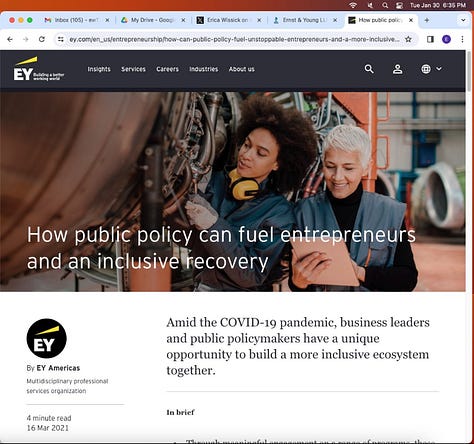Open Chrome side panel icon

tap(430, 39)
